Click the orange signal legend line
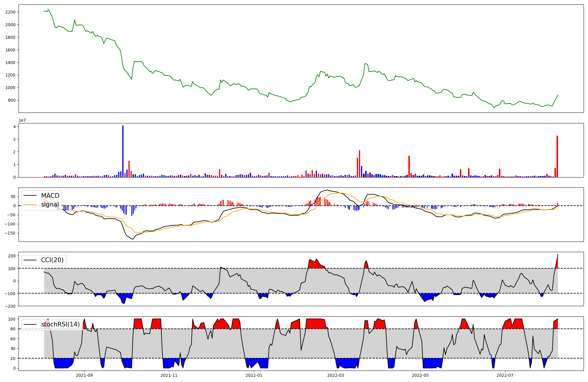 [x=30, y=205]
